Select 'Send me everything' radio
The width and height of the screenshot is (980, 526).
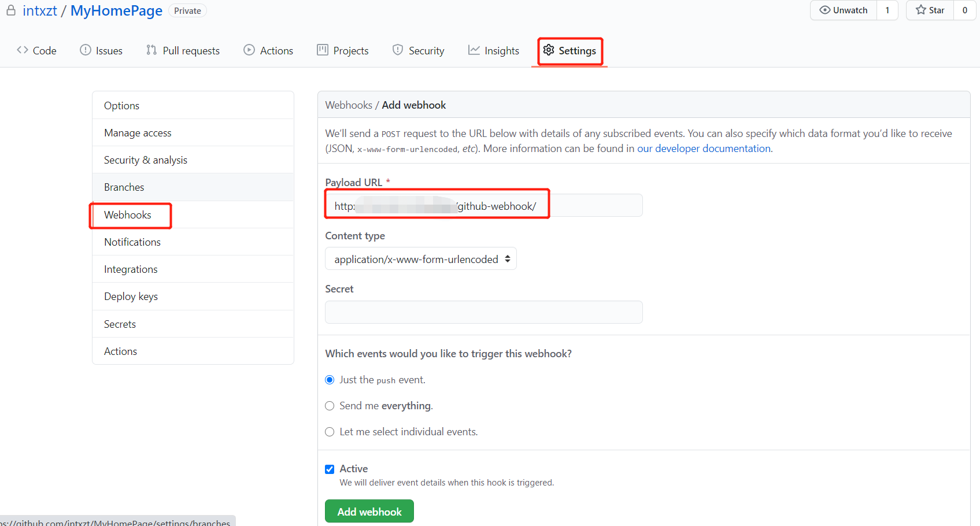click(330, 406)
